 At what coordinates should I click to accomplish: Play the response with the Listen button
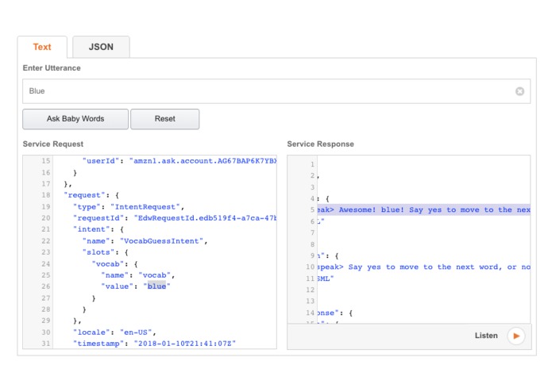tap(515, 336)
